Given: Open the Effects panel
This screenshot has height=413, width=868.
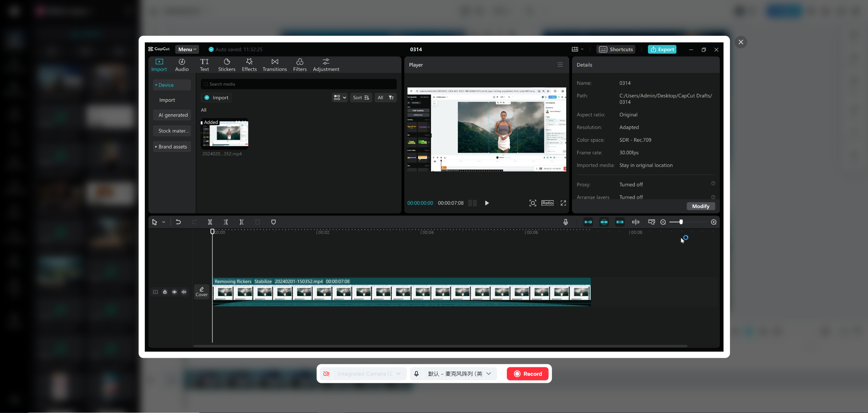Looking at the screenshot, I should coord(249,64).
